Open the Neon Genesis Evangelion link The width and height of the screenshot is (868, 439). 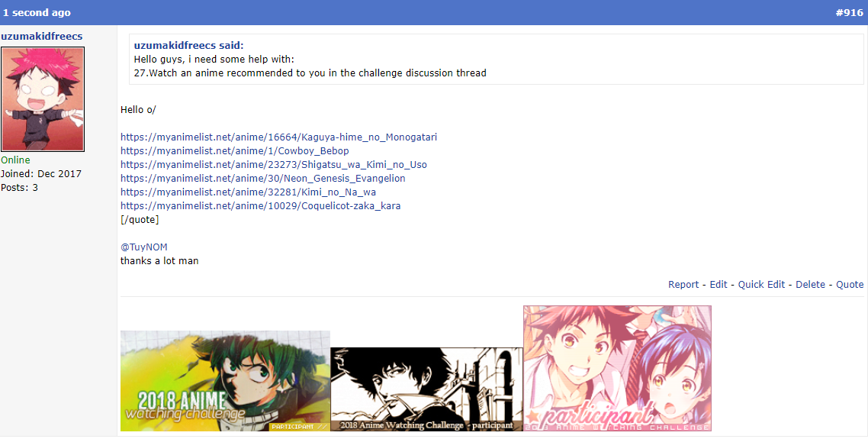coord(263,179)
